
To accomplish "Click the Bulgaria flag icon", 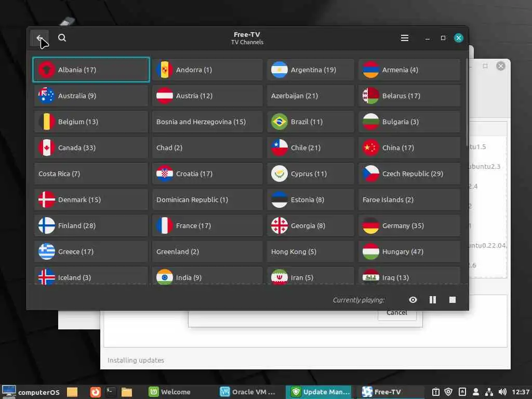I will coord(370,122).
